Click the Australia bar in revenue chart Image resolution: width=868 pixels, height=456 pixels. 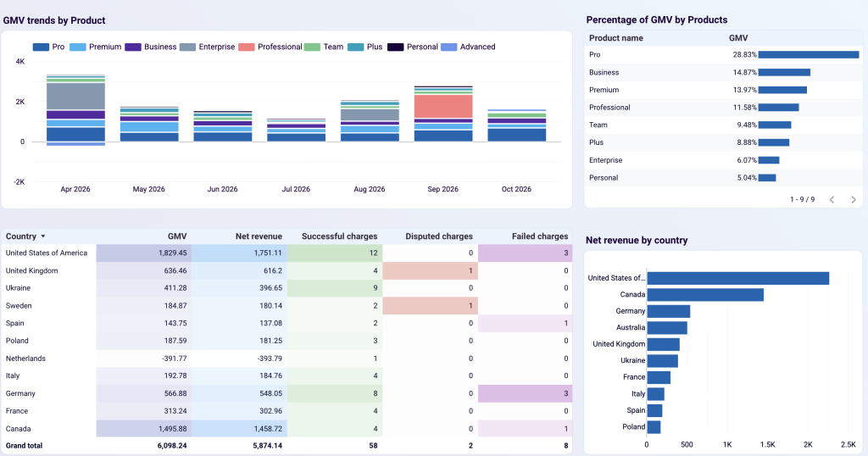coord(667,328)
